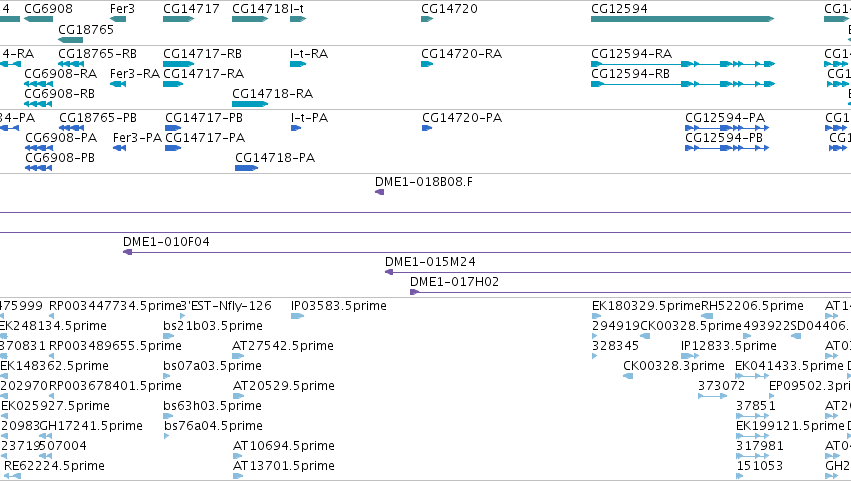This screenshot has width=851, height=481.
Task: Select the l-t-PA protein glyph
Action: (x=296, y=128)
